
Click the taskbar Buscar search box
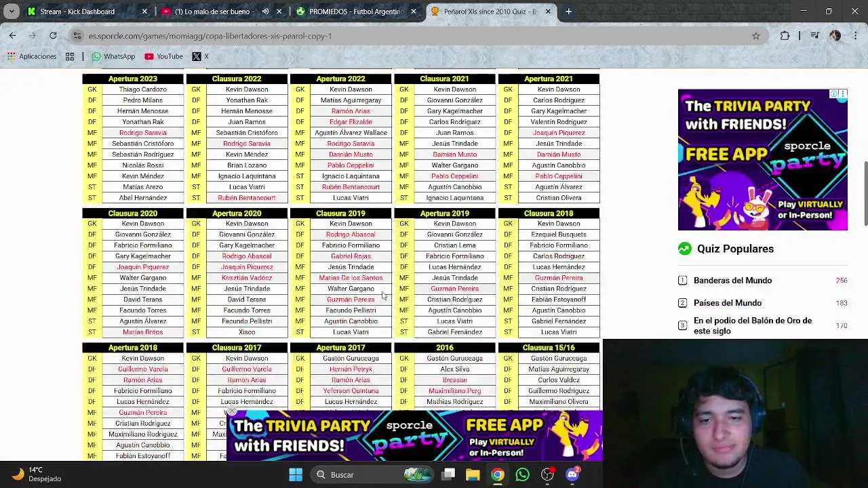[x=370, y=474]
